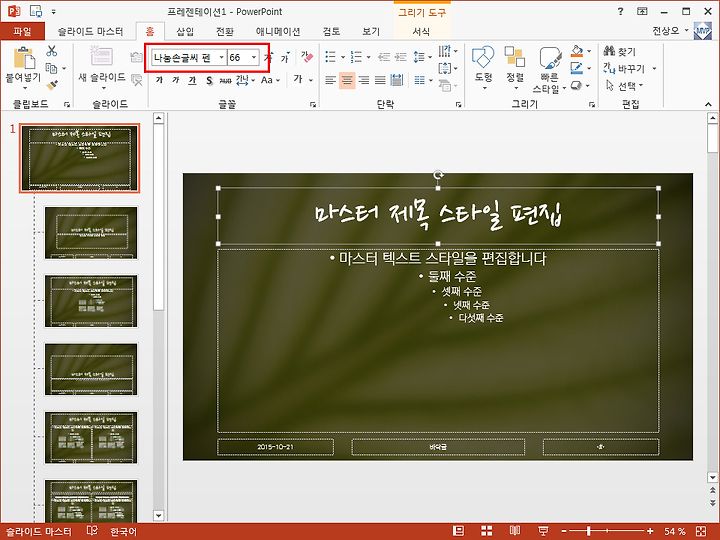Screen dimensions: 720x540
Task: Open Quick Styles (빠른 스타일) gallery
Action: click(549, 70)
